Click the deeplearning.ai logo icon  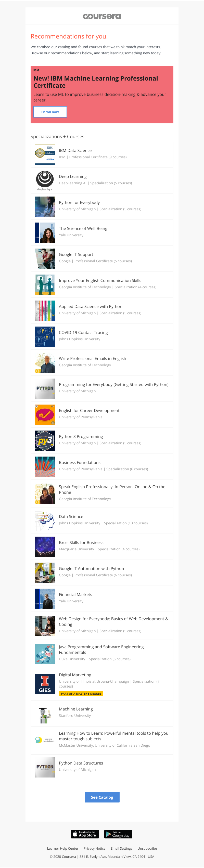pyautogui.click(x=45, y=180)
